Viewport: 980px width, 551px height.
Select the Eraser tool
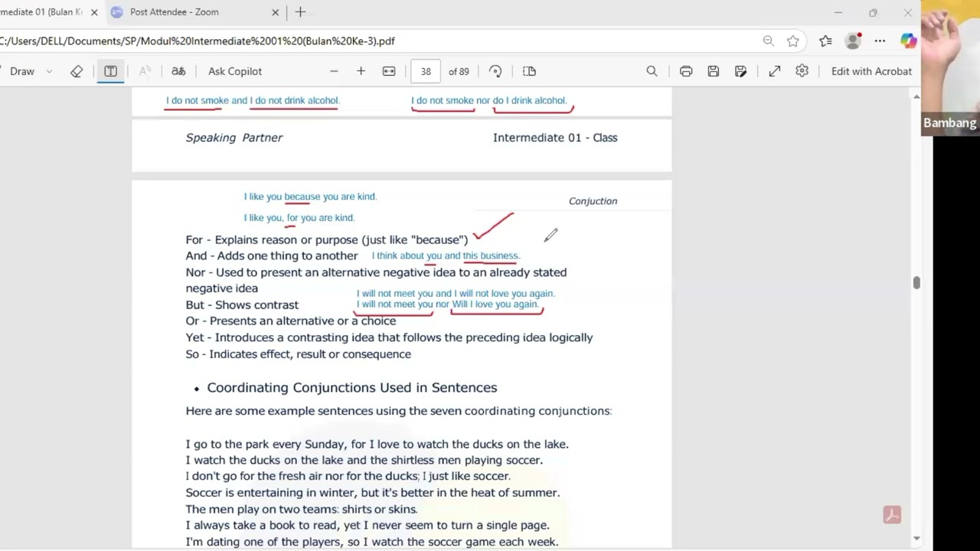click(x=77, y=71)
